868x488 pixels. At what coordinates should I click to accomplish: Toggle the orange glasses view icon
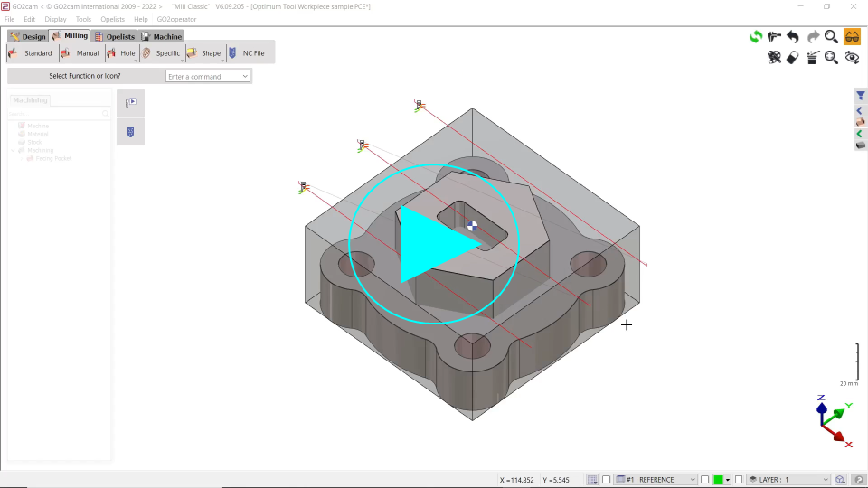pos(852,37)
